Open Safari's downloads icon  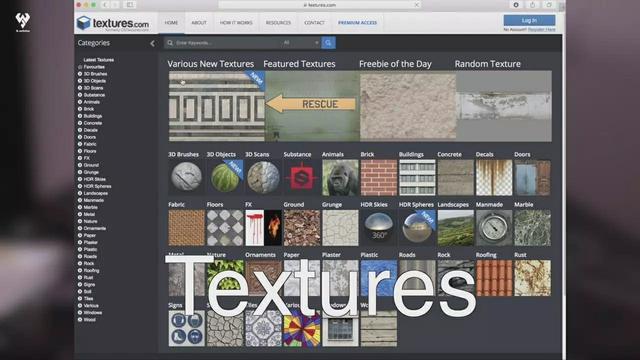point(516,5)
